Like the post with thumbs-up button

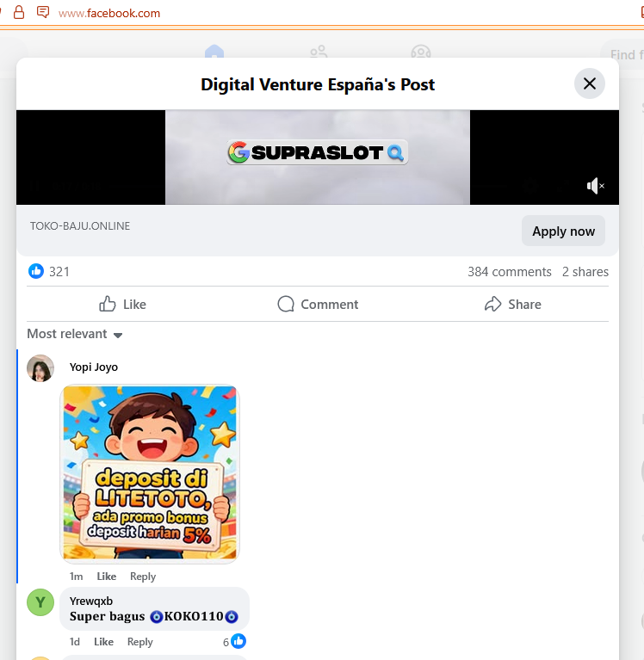(x=122, y=304)
